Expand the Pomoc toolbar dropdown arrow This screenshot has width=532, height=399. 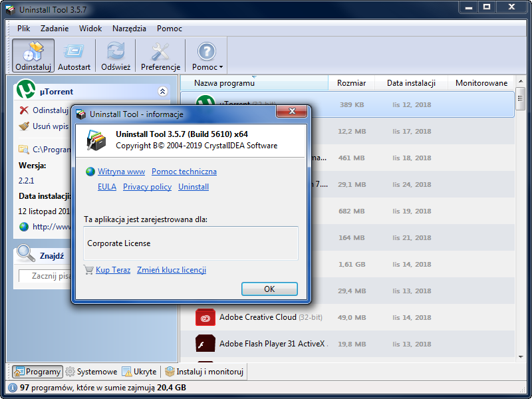coord(221,67)
